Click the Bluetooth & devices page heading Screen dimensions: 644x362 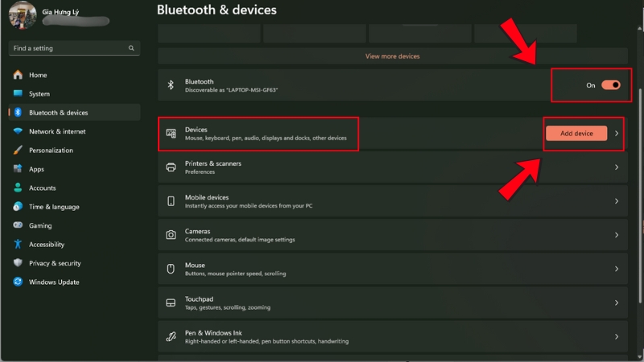tap(217, 10)
